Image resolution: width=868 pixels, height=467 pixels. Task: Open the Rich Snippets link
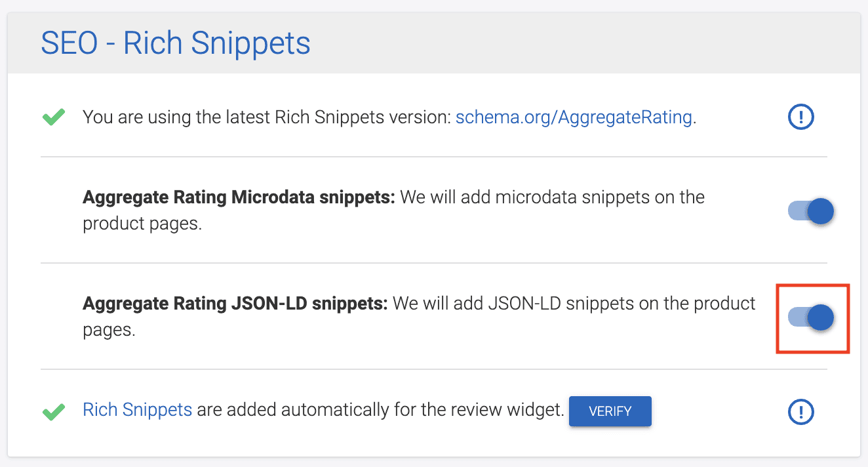(137, 411)
